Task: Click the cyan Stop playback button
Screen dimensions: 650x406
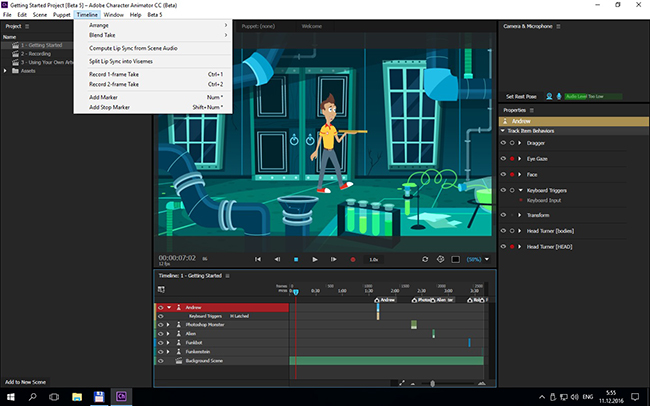Action: 295,259
